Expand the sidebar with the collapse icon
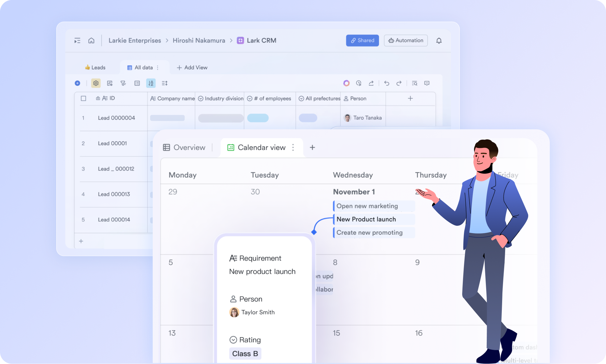 77,41
